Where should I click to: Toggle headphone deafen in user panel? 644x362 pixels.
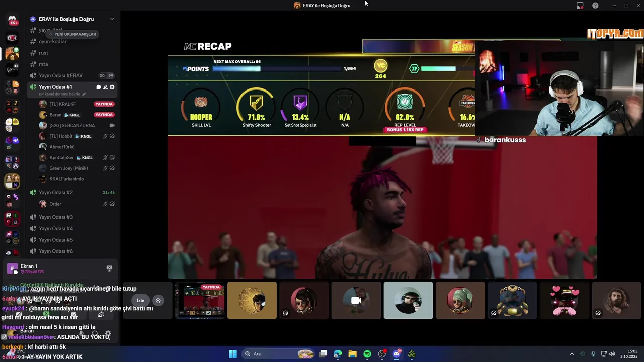pyautogui.click(x=95, y=334)
